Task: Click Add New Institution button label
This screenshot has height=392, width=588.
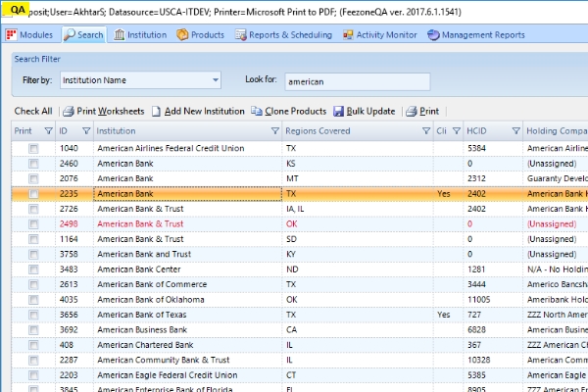Action: pyautogui.click(x=205, y=111)
